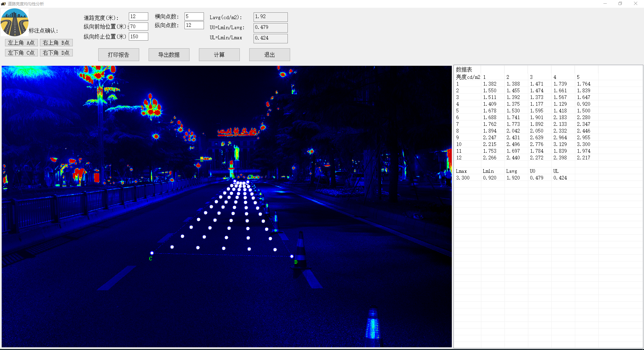Click the 纵向前始位置 input field

point(138,27)
